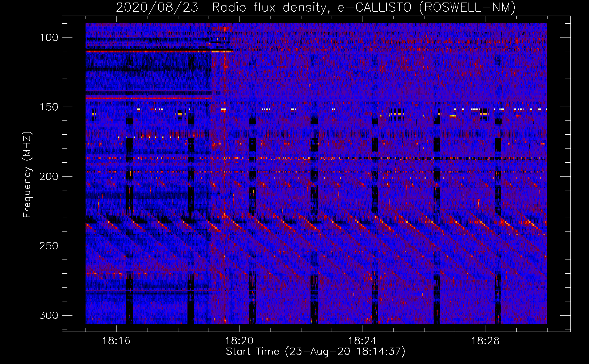This screenshot has width=589, height=364.
Task: Click the 18:16 time tick label
Action: pyautogui.click(x=116, y=341)
